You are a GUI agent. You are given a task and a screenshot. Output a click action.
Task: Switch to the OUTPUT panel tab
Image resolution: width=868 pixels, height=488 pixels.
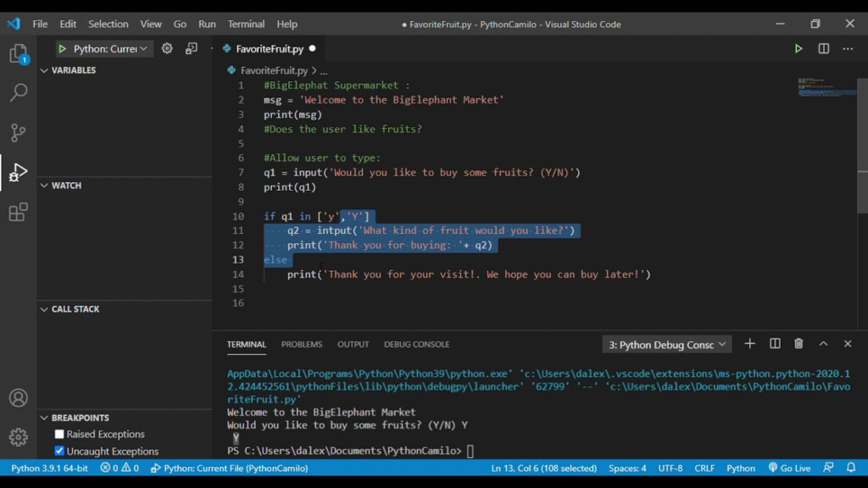click(x=353, y=344)
